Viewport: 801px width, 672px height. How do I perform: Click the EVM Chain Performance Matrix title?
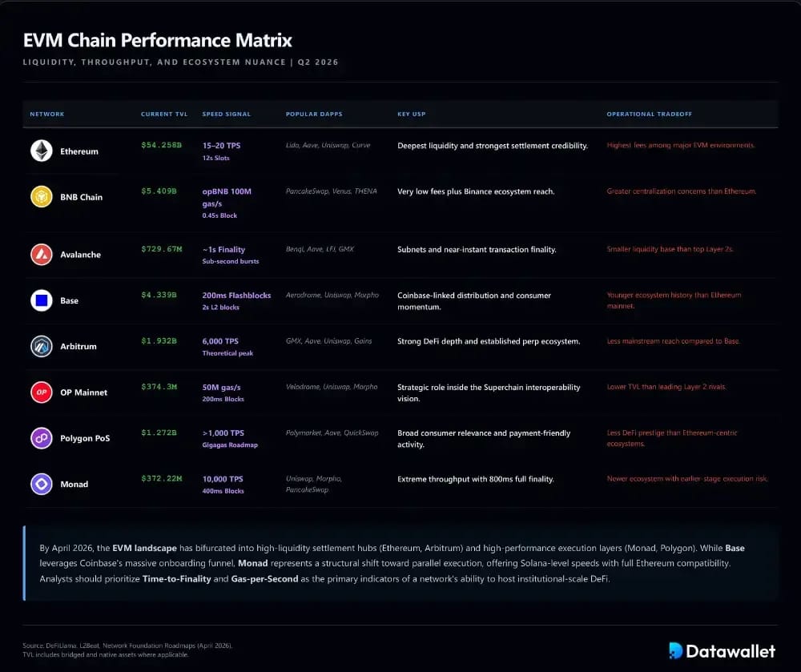[157, 40]
